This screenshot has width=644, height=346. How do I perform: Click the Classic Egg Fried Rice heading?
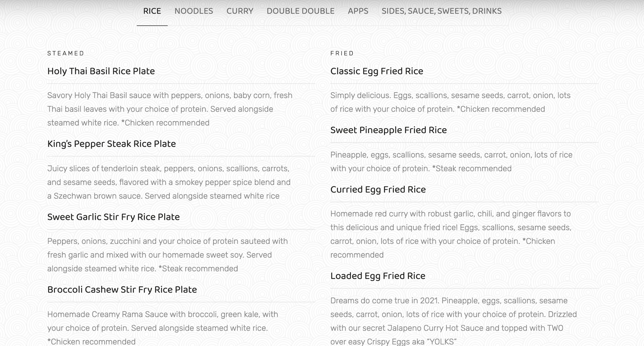tap(376, 71)
